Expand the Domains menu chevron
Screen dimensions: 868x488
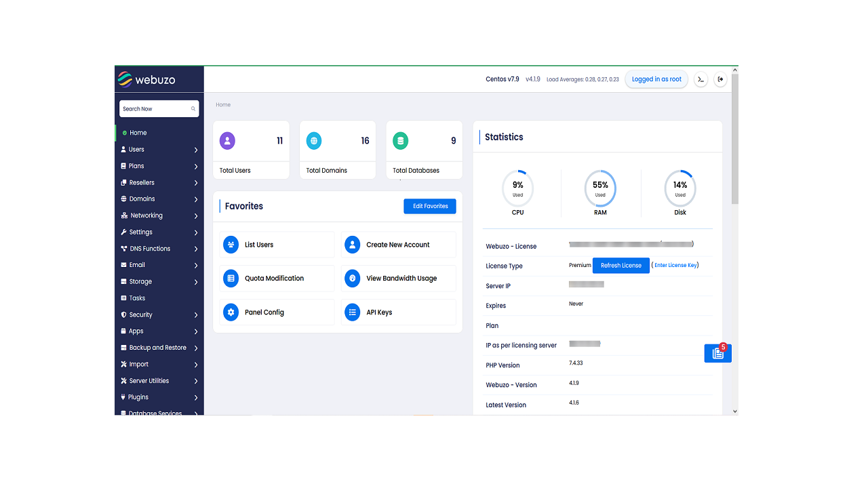196,199
